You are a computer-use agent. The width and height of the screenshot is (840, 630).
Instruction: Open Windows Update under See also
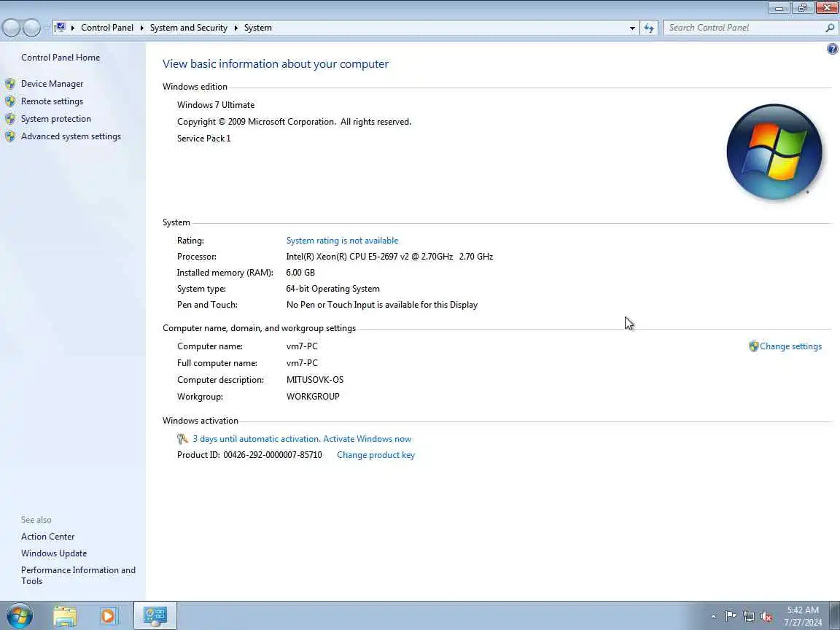tap(53, 553)
